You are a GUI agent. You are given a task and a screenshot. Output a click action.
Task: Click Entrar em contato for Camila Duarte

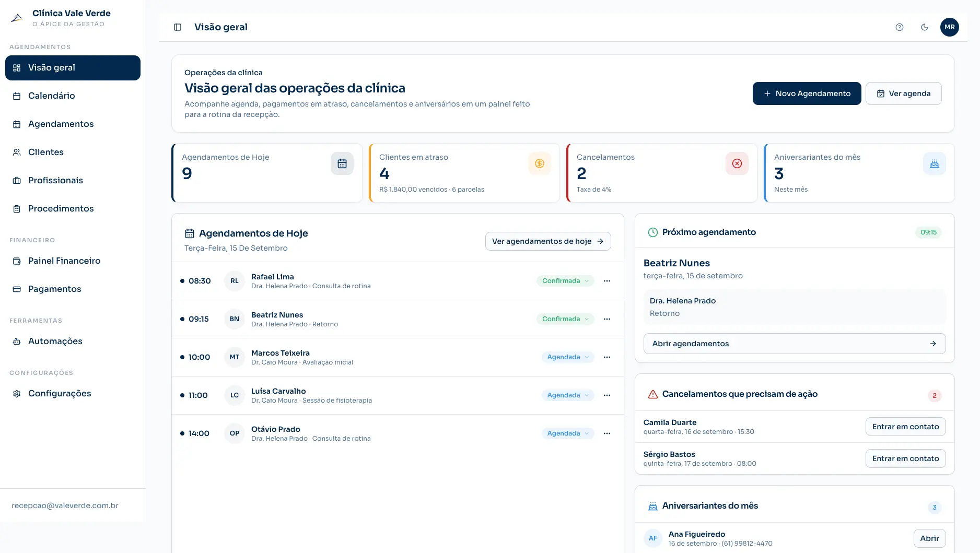[x=905, y=427]
